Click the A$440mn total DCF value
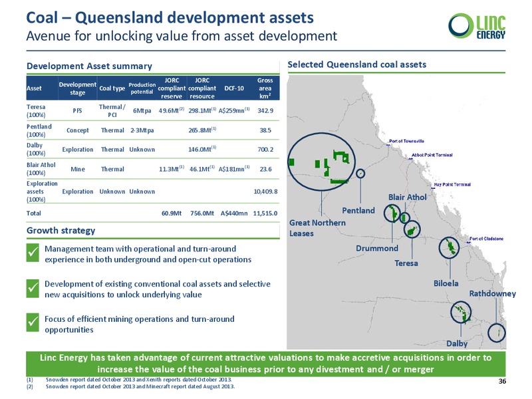Image resolution: width=532 pixels, height=399 pixels. click(234, 213)
